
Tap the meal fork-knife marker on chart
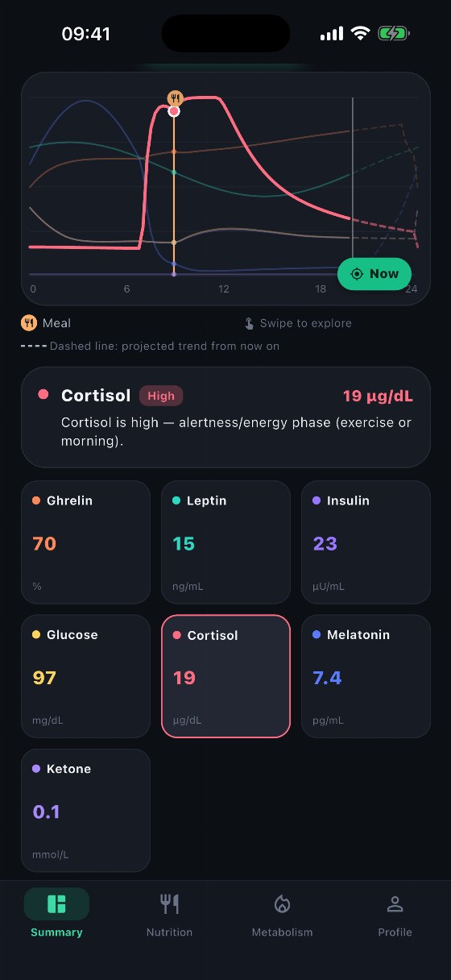coord(175,98)
